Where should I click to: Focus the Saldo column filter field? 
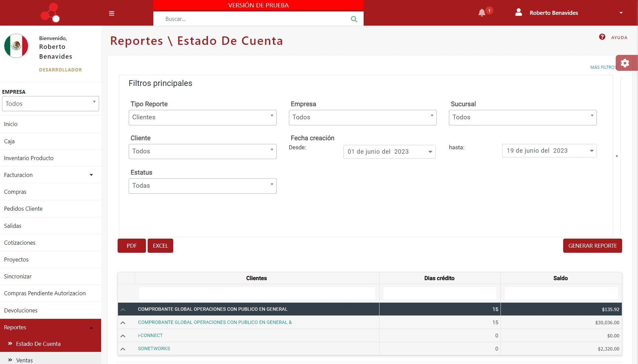coord(561,293)
